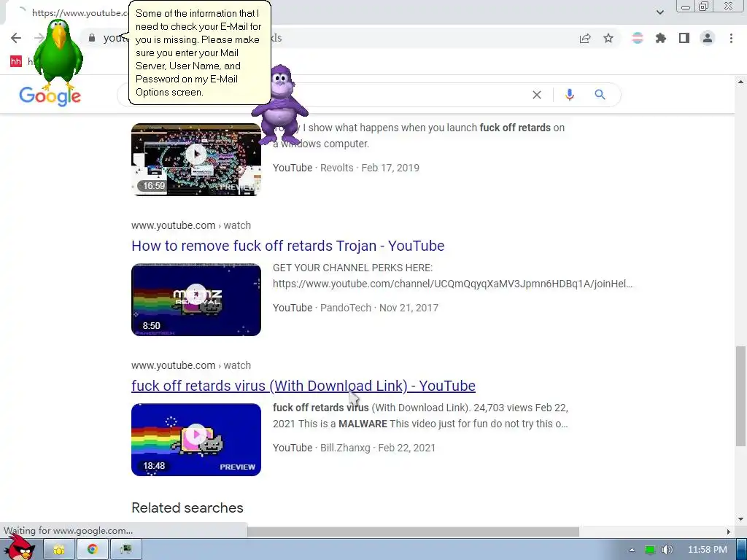Open Chrome three-dot menu

[731, 38]
